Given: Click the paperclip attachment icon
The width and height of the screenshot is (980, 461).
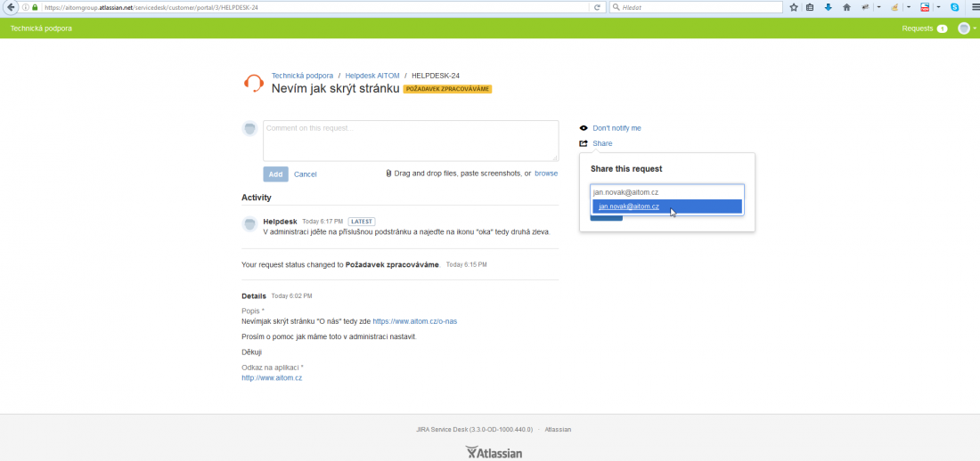Looking at the screenshot, I should click(388, 174).
